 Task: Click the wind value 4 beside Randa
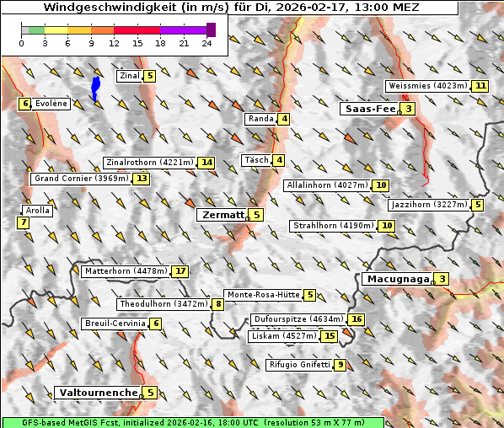tap(284, 119)
